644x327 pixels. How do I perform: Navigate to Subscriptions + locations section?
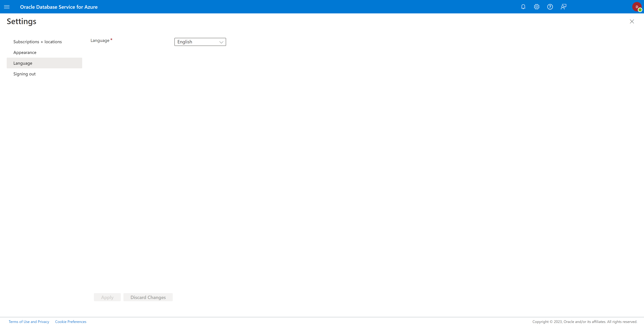tap(38, 41)
